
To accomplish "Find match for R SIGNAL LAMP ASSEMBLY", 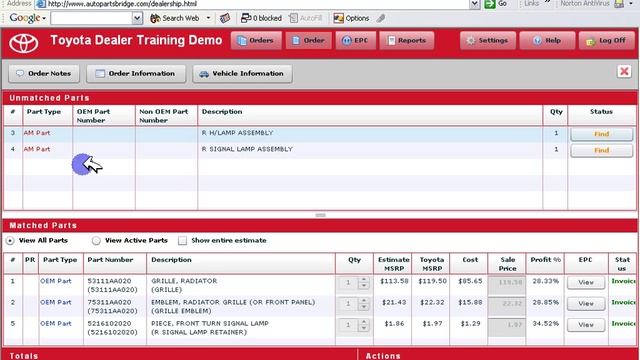I will point(602,150).
